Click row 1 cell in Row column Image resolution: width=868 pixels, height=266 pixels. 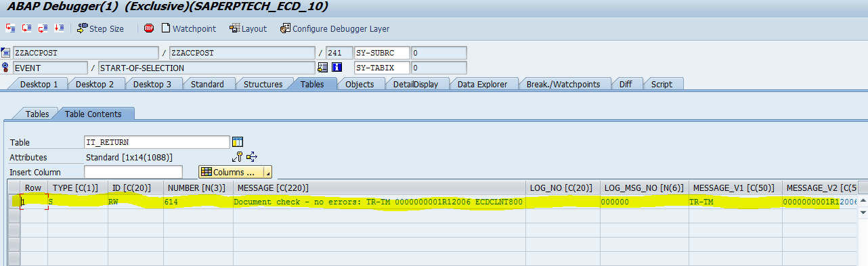click(x=34, y=202)
